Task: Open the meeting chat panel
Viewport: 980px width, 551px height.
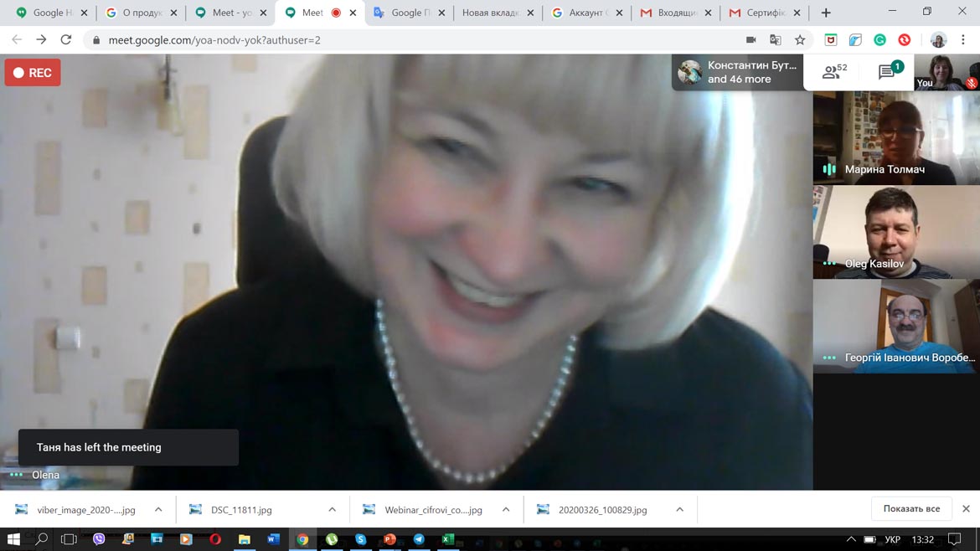Action: pos(889,73)
